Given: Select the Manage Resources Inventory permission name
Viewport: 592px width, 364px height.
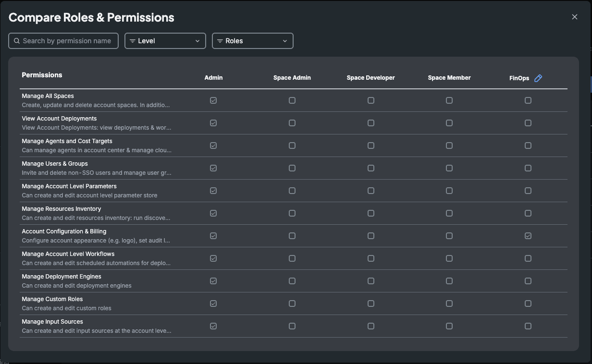Looking at the screenshot, I should click(62, 209).
